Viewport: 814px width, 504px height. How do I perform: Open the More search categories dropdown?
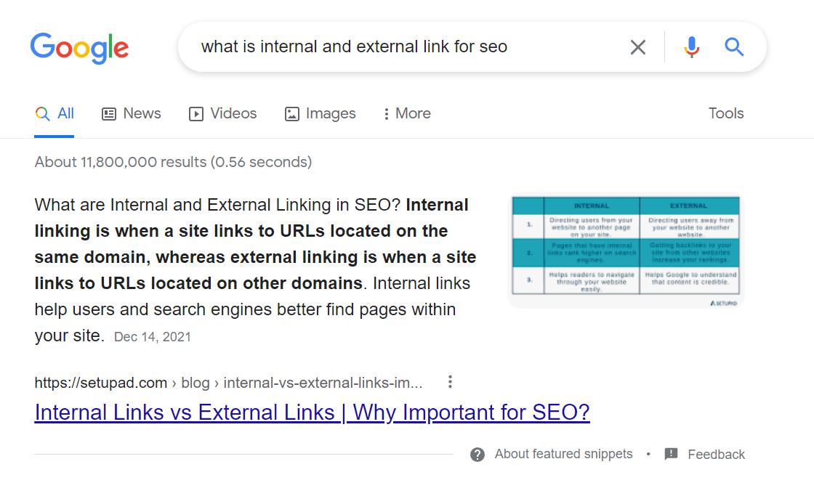click(406, 113)
